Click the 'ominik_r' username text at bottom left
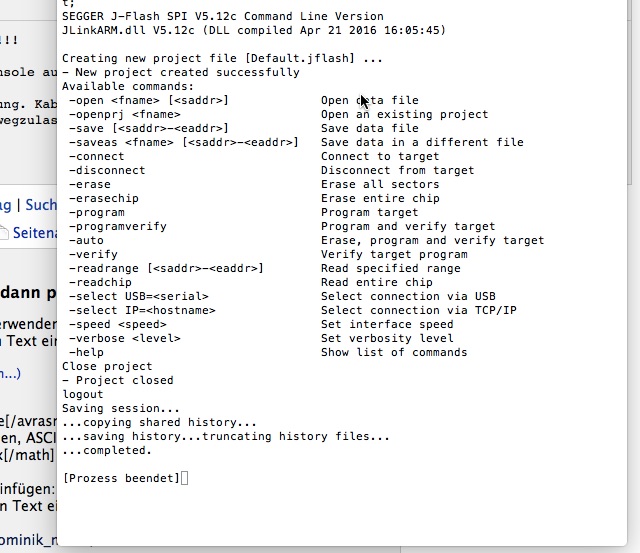Viewport: 640px width, 553px height. [29, 540]
